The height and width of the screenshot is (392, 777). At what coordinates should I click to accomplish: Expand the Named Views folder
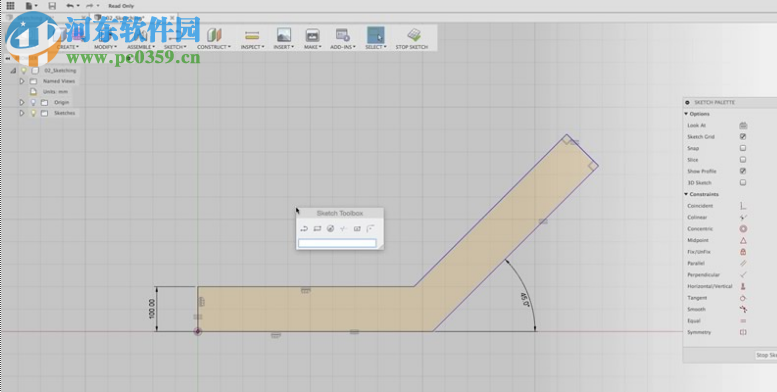click(x=22, y=81)
